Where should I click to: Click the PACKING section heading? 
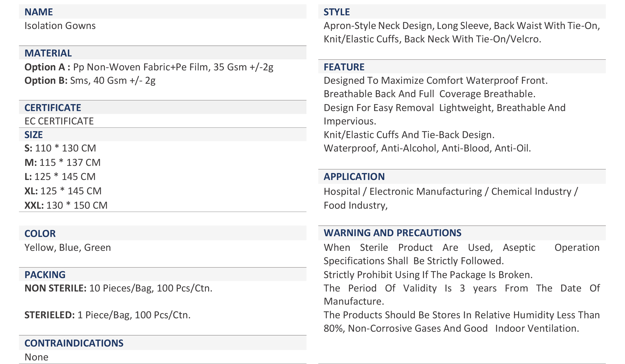click(45, 274)
